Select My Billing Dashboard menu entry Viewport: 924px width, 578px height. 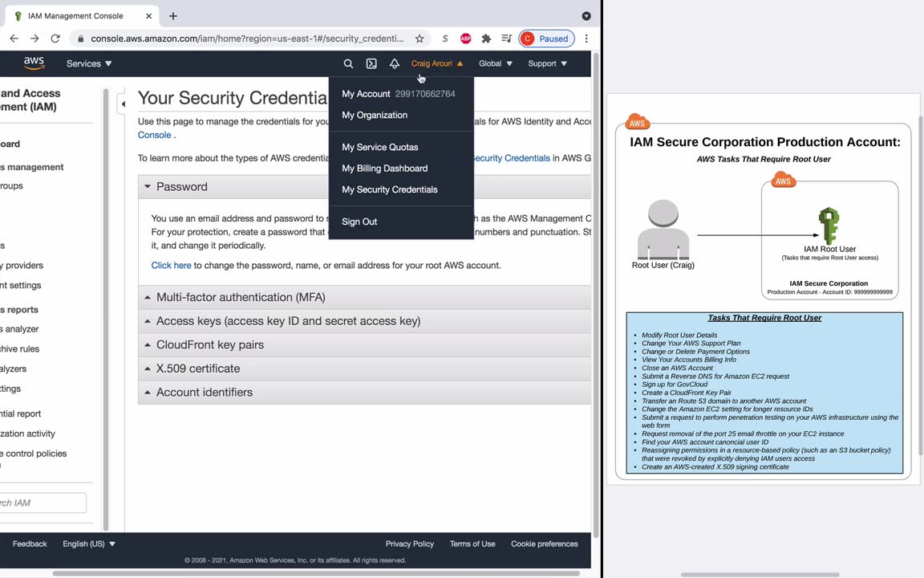point(401,168)
